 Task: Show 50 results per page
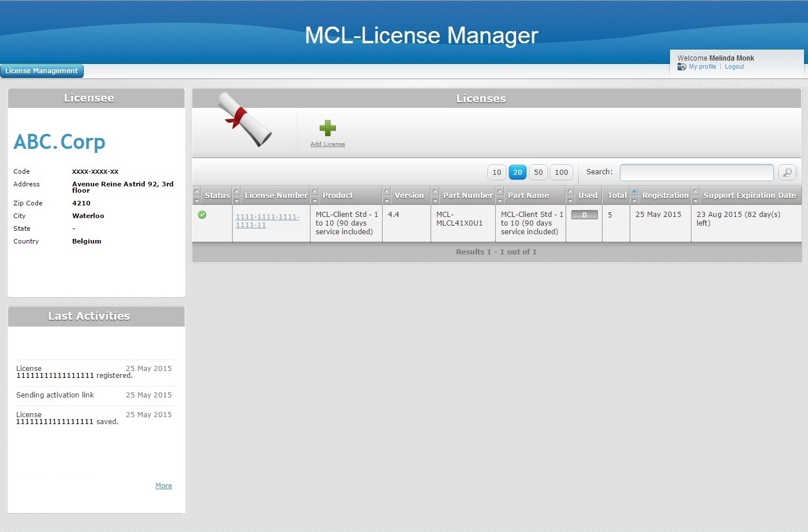[x=538, y=172]
